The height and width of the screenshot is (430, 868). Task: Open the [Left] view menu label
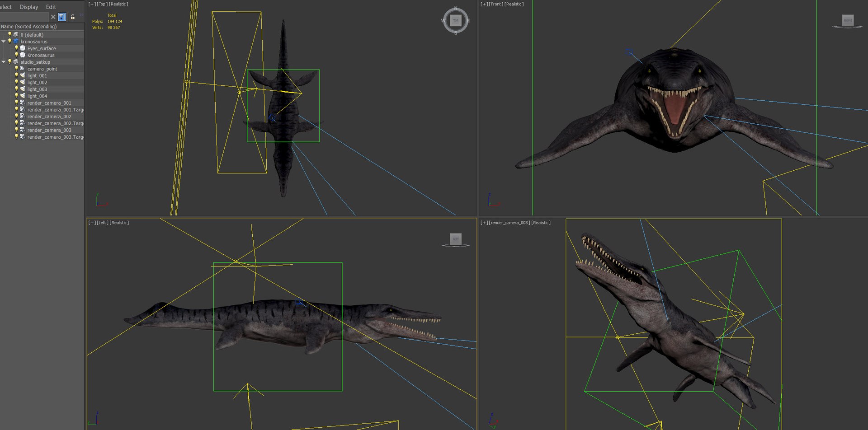pyautogui.click(x=103, y=223)
